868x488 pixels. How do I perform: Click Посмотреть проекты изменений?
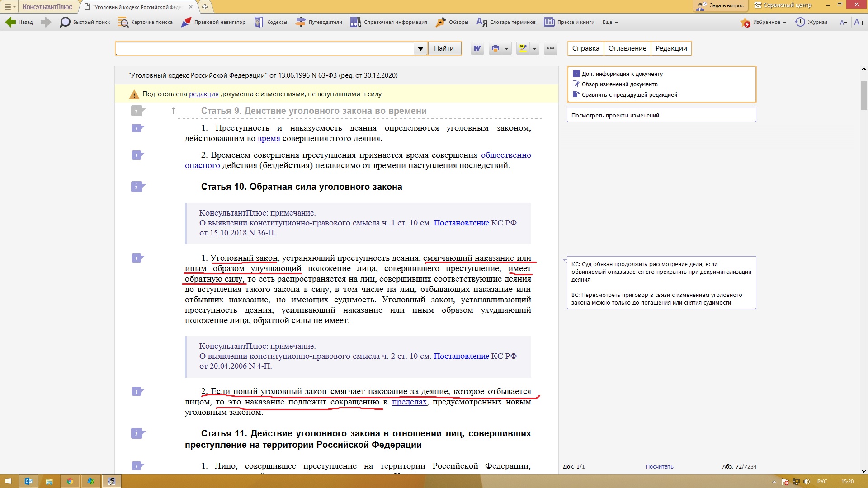point(661,115)
